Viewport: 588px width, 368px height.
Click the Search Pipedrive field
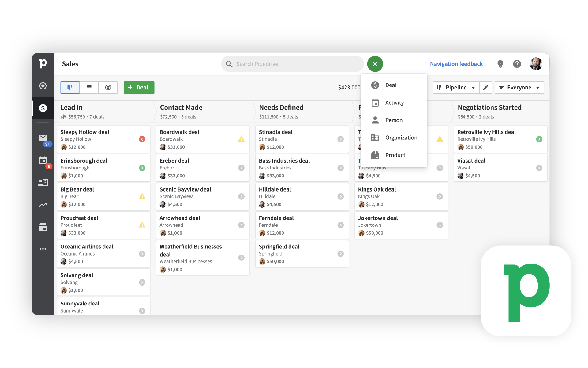[x=292, y=64]
